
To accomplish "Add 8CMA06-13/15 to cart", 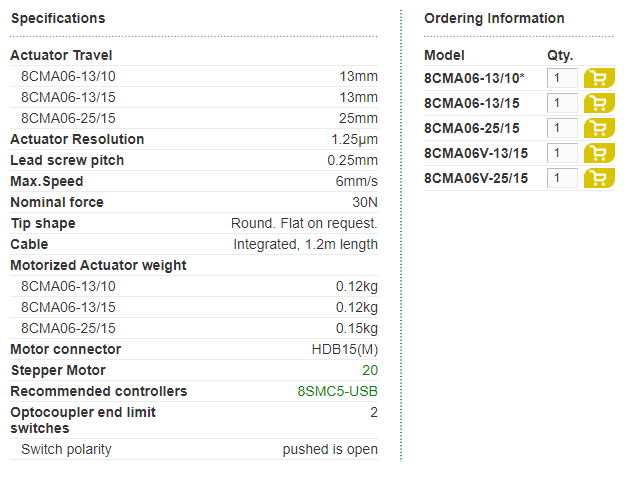I will [599, 103].
